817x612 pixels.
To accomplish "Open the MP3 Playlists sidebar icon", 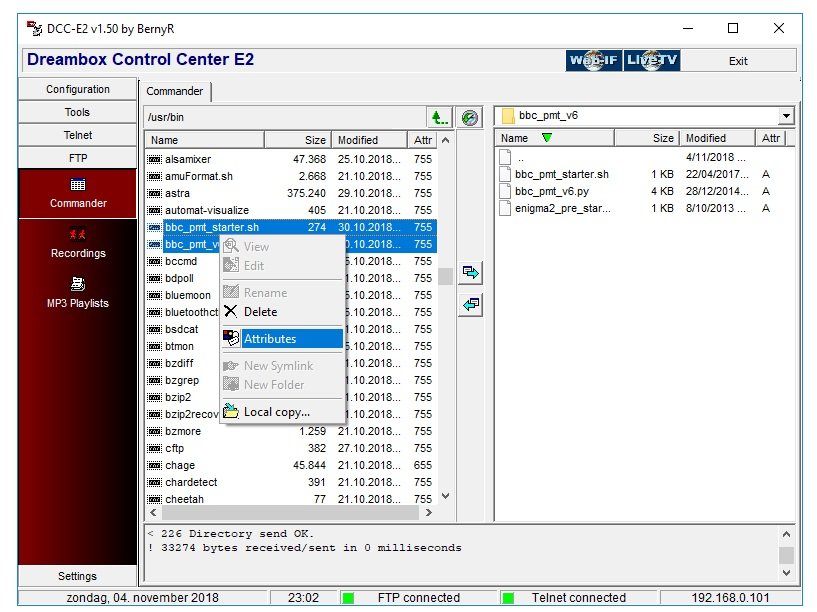I will point(78,284).
